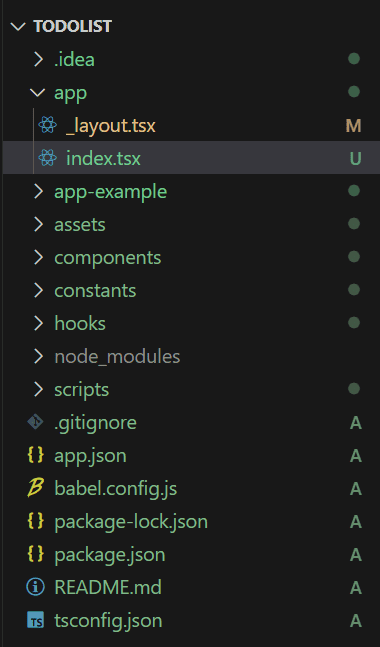Viewport: 380px width, 647px height.
Task: Open the .gitignore file
Action: [95, 423]
